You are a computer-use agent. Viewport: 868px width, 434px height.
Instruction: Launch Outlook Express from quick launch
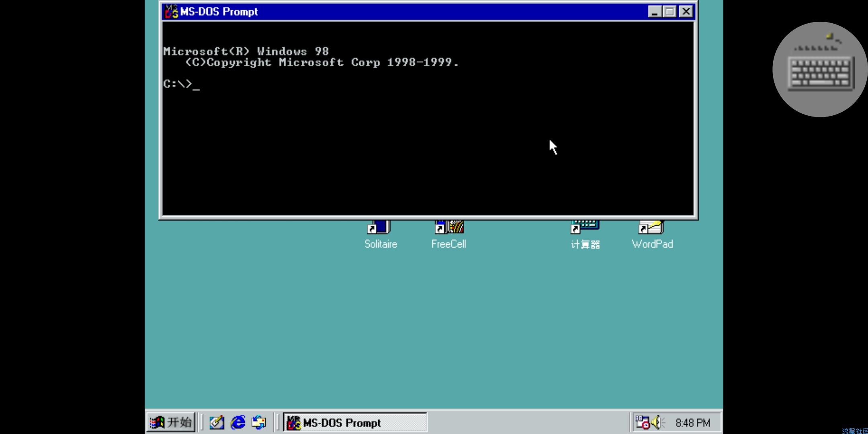coord(259,422)
